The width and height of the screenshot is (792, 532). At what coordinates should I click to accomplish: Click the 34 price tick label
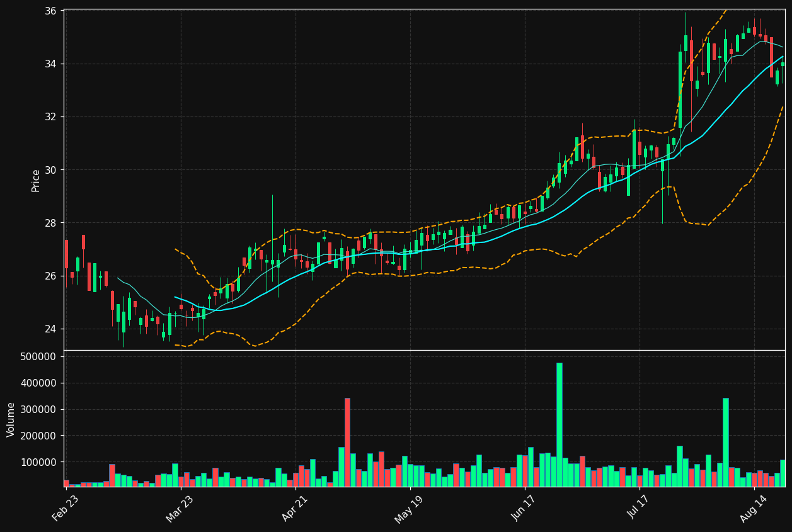(x=51, y=64)
